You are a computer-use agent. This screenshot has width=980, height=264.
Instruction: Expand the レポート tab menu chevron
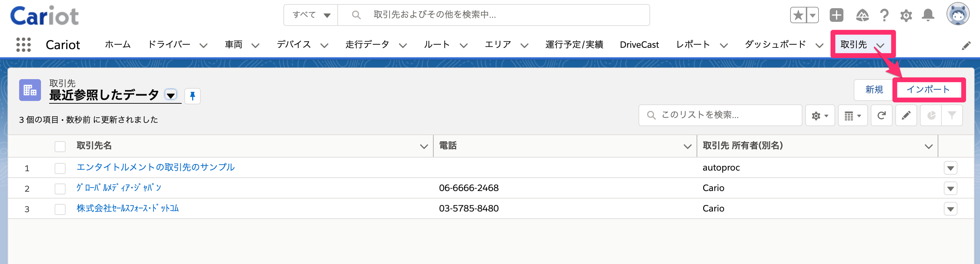[724, 46]
